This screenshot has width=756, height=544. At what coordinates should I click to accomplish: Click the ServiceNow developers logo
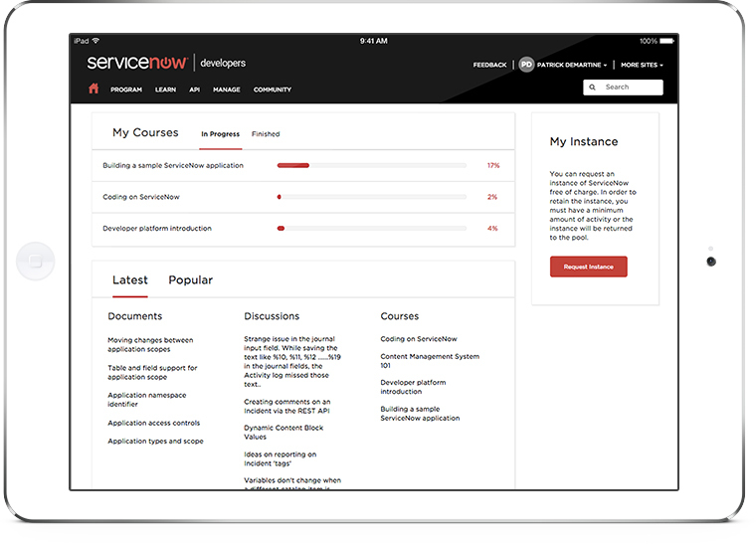(165, 63)
